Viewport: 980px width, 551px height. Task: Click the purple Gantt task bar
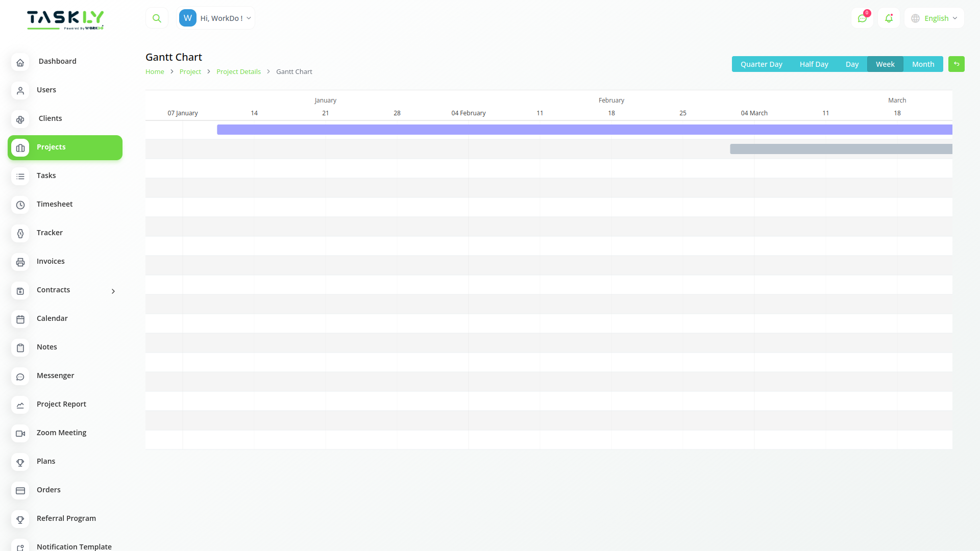[x=561, y=130]
